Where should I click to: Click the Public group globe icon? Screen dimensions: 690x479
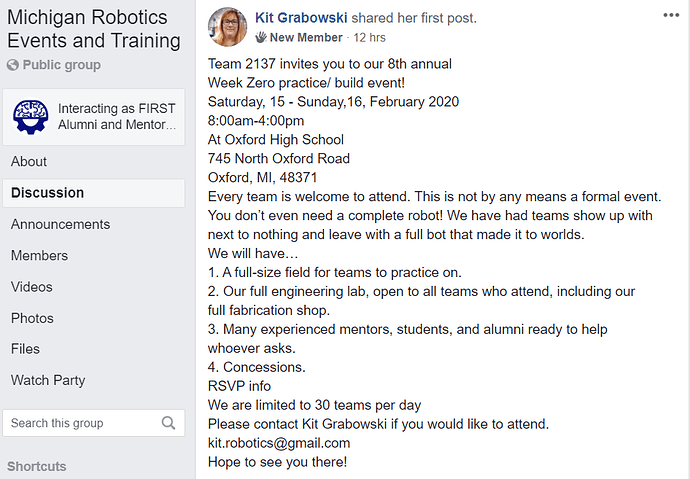(x=12, y=65)
